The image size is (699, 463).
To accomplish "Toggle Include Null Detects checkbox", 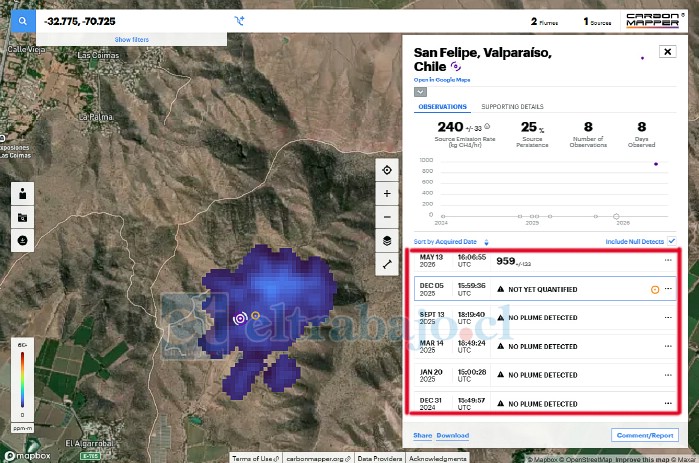I will 672,241.
